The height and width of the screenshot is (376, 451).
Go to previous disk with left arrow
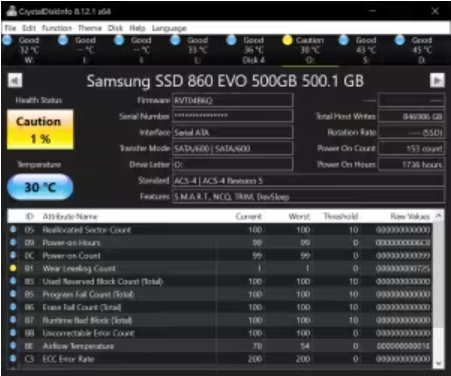pos(15,80)
